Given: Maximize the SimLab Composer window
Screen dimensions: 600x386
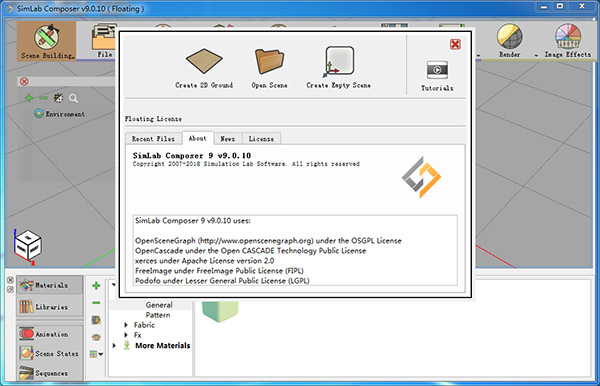Looking at the screenshot, I should point(560,7).
